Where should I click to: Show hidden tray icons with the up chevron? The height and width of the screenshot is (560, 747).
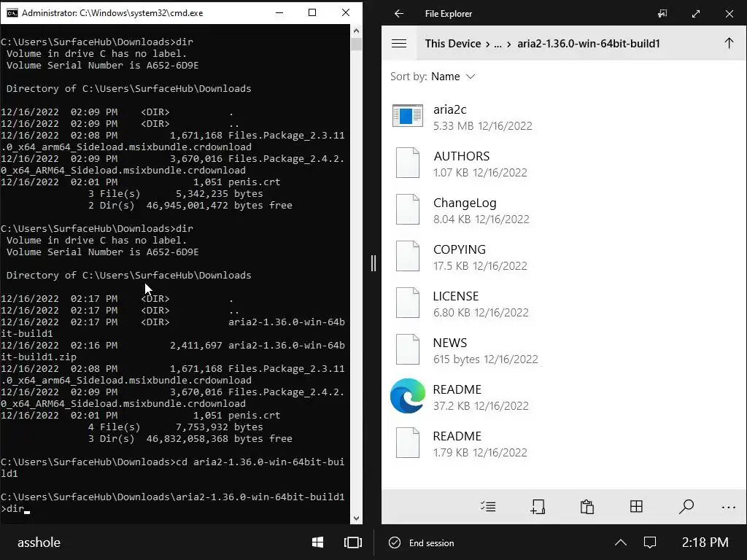(620, 542)
